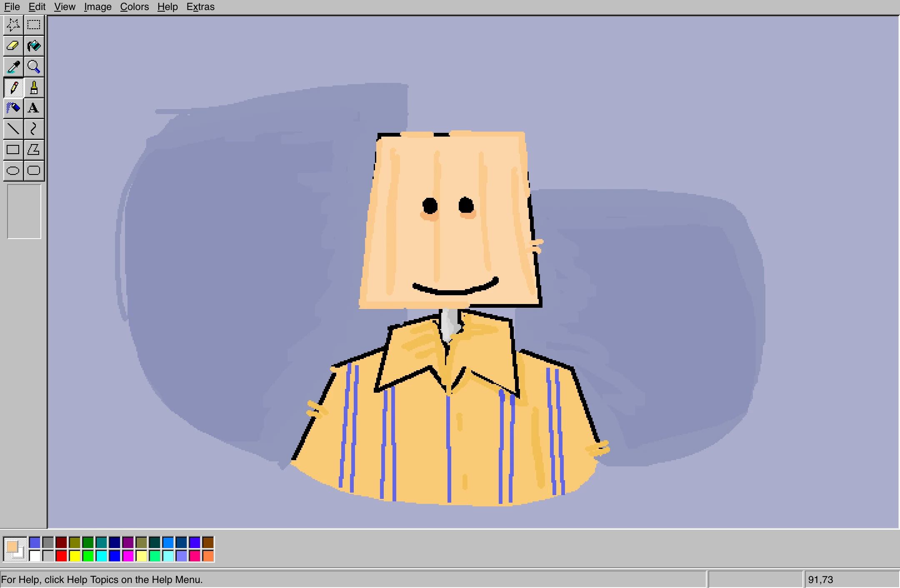The height and width of the screenshot is (588, 900).
Task: Select the Airbrush spray tool
Action: tap(13, 108)
